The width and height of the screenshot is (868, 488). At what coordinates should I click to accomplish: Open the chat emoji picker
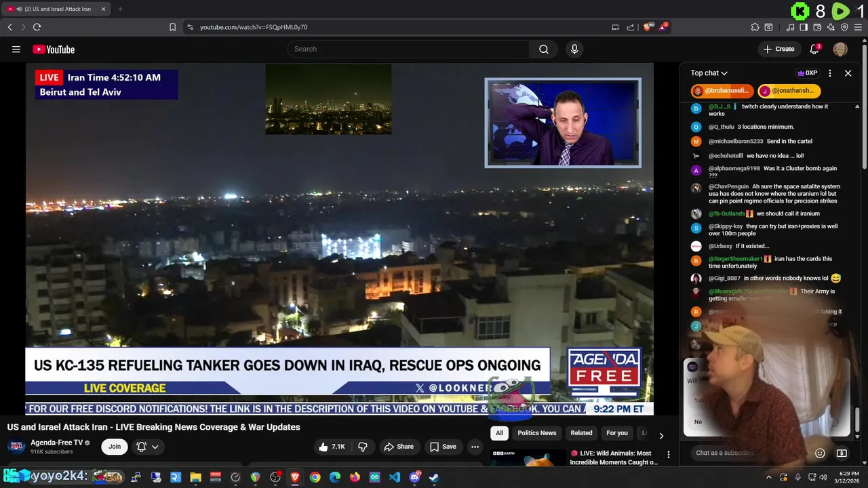pos(820,453)
